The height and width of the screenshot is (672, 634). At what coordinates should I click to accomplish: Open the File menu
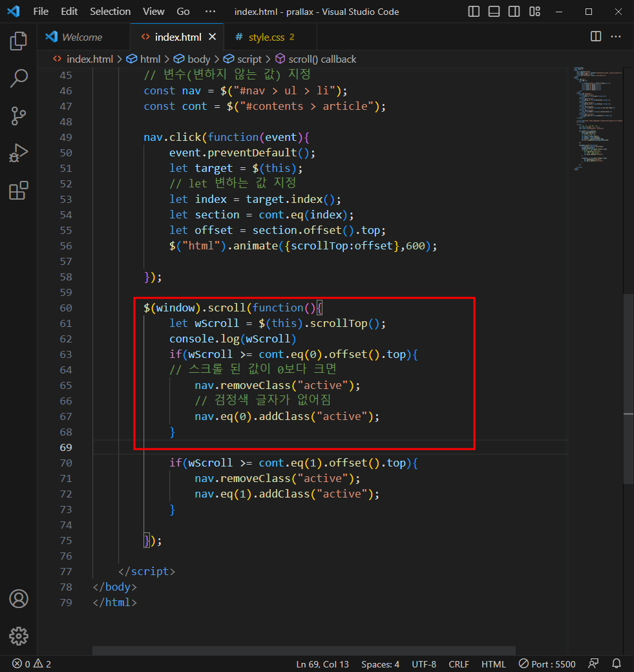41,12
